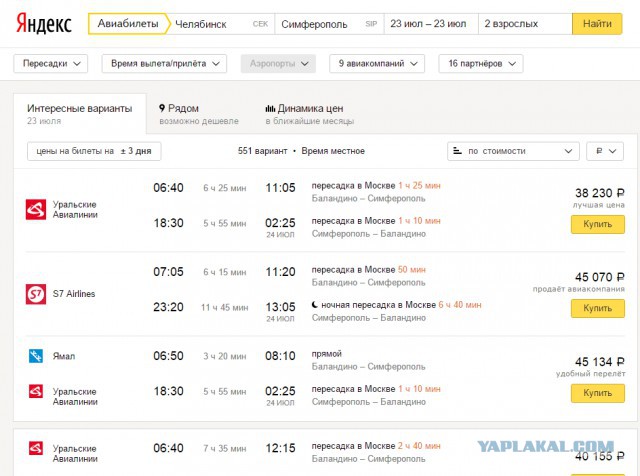The width and height of the screenshot is (640, 476).
Task: Switch to the Динамика цен tab
Action: pyautogui.click(x=309, y=114)
